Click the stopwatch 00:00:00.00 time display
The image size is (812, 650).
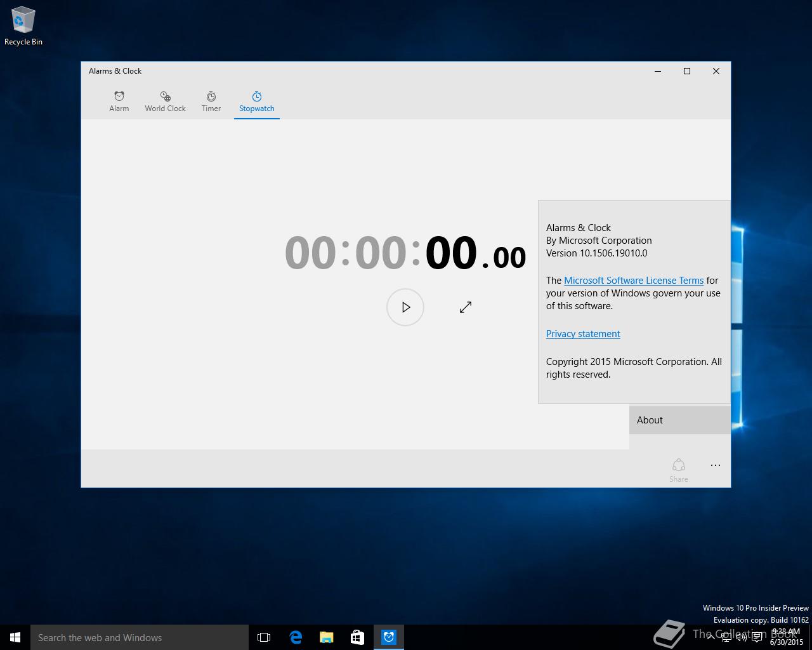click(405, 253)
